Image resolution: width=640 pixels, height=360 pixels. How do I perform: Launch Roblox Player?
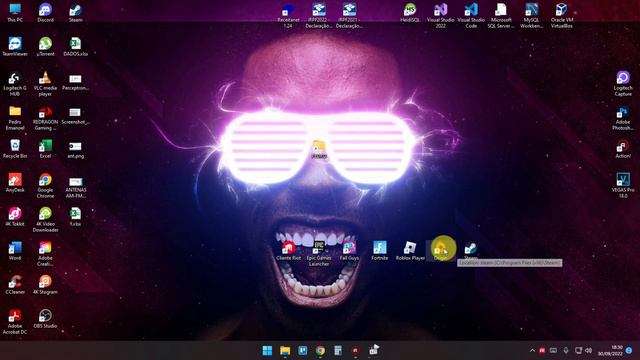(410, 250)
